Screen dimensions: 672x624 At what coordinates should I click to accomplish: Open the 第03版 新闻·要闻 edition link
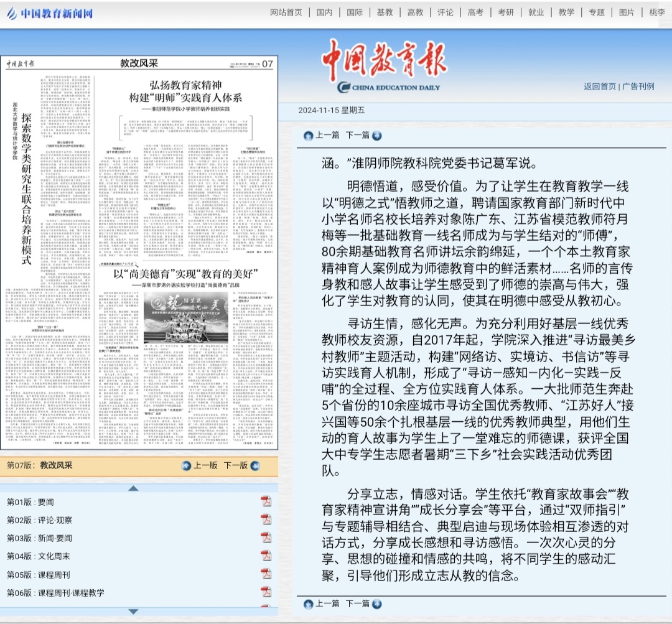[x=39, y=538]
